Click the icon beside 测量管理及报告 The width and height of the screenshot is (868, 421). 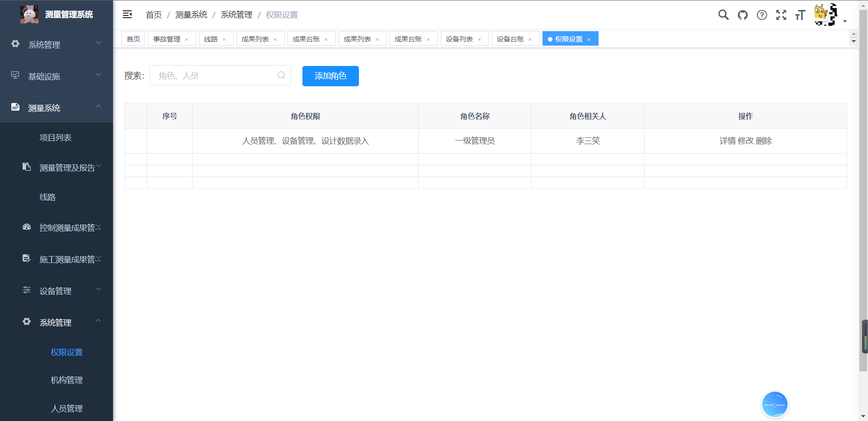pyautogui.click(x=27, y=167)
